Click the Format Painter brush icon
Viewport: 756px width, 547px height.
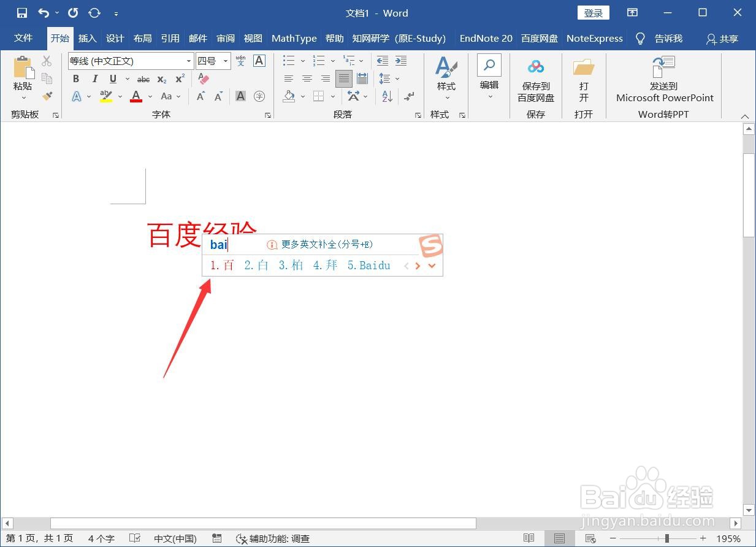(x=47, y=96)
